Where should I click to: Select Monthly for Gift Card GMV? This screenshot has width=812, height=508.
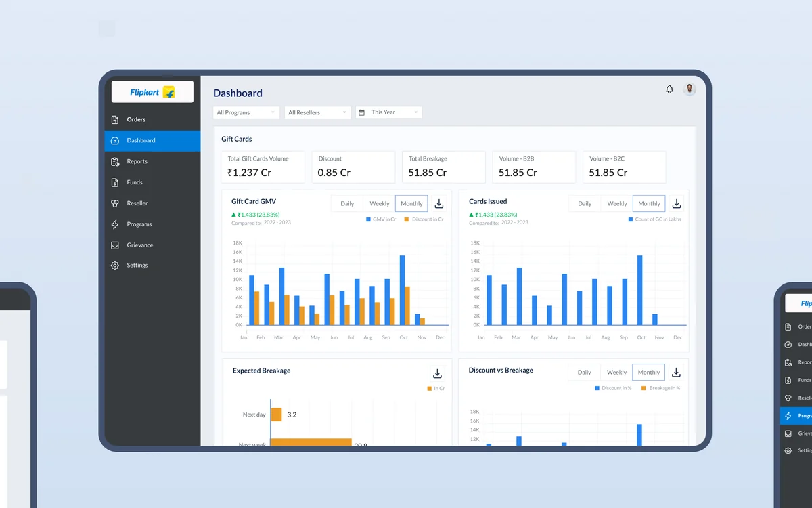[x=411, y=204]
